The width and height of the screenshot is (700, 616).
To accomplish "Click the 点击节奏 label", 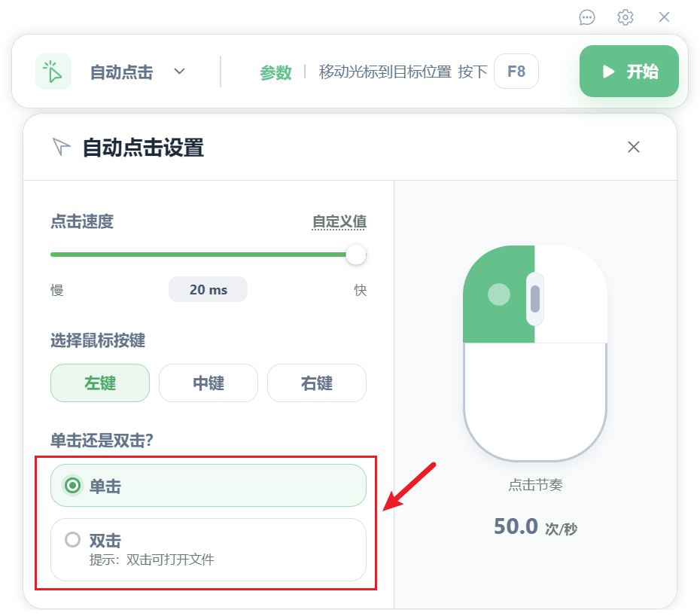I will click(x=535, y=485).
